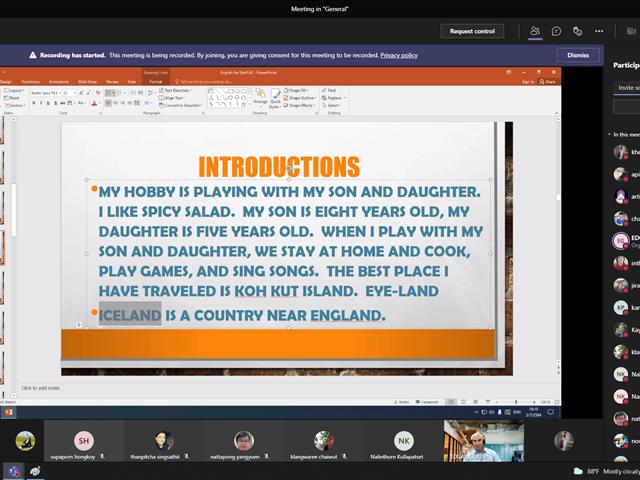
Task: Open the Select menu in Editing group
Action: point(331,105)
